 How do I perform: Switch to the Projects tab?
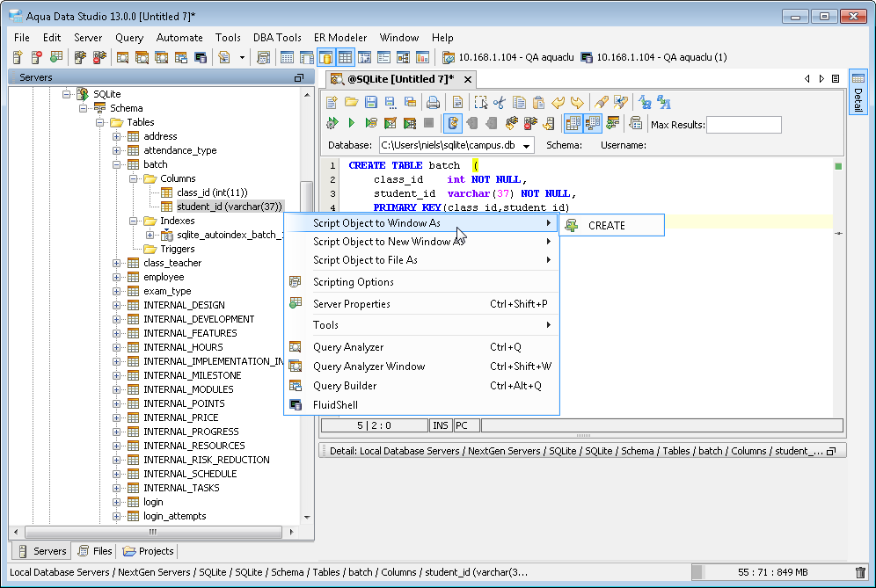click(x=148, y=551)
